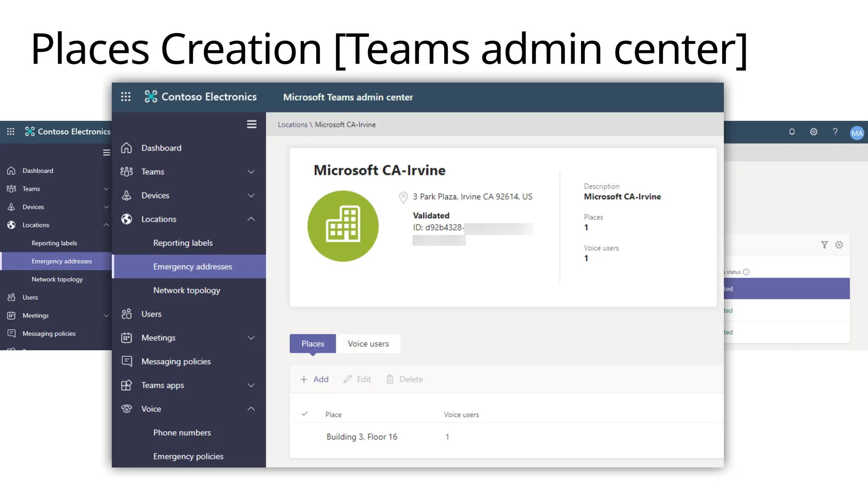The height and width of the screenshot is (488, 868).
Task: Open Emergency addresses in background sidebar
Action: (56, 261)
